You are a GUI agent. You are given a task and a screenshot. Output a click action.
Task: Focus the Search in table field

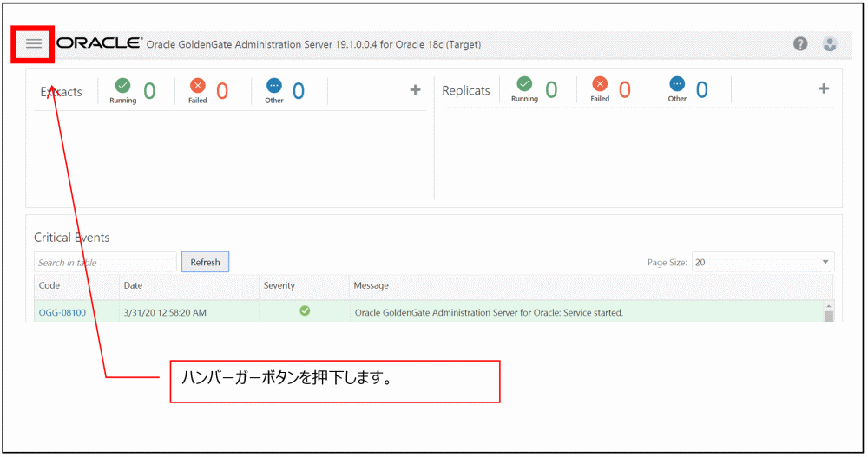105,262
